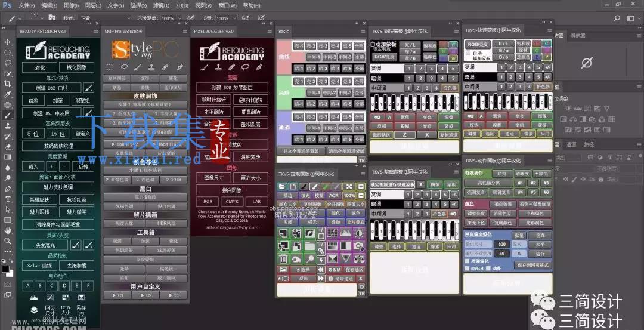The width and height of the screenshot is (644, 330).
Task: Click the healing brush icon in Pixel Juggler panel
Action: coord(231,67)
